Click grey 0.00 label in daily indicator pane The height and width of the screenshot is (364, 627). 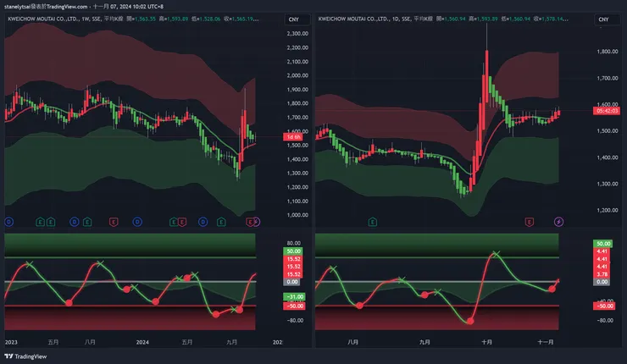(x=602, y=282)
